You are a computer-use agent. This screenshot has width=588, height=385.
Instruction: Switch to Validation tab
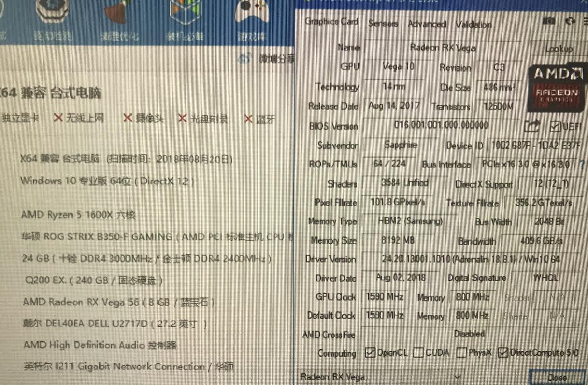(474, 25)
